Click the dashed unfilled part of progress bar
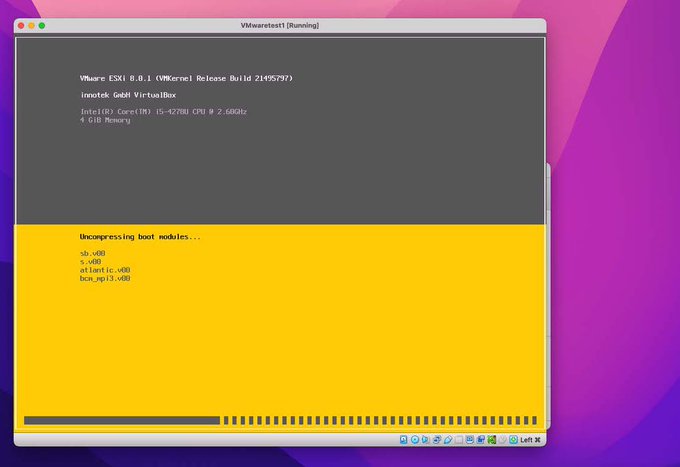 [x=380, y=420]
